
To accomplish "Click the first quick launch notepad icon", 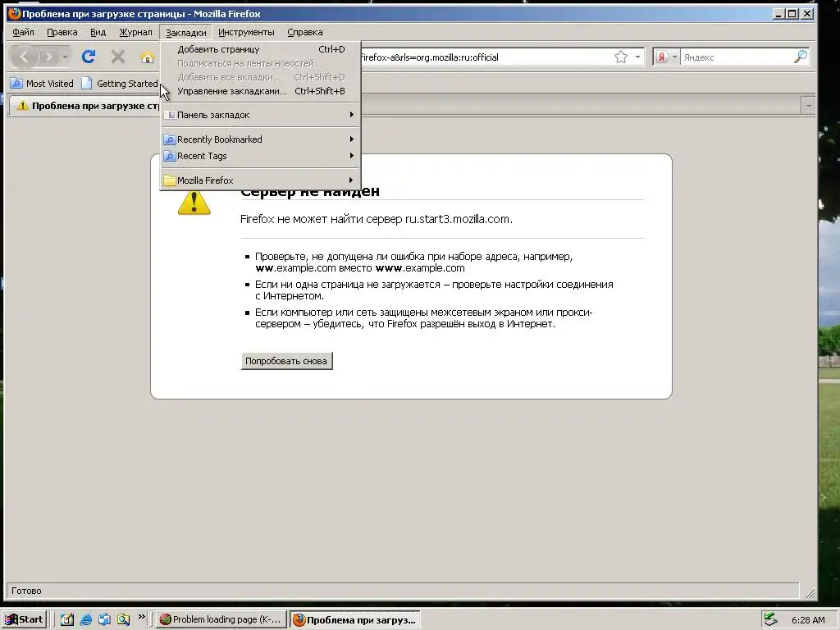I will [67, 620].
